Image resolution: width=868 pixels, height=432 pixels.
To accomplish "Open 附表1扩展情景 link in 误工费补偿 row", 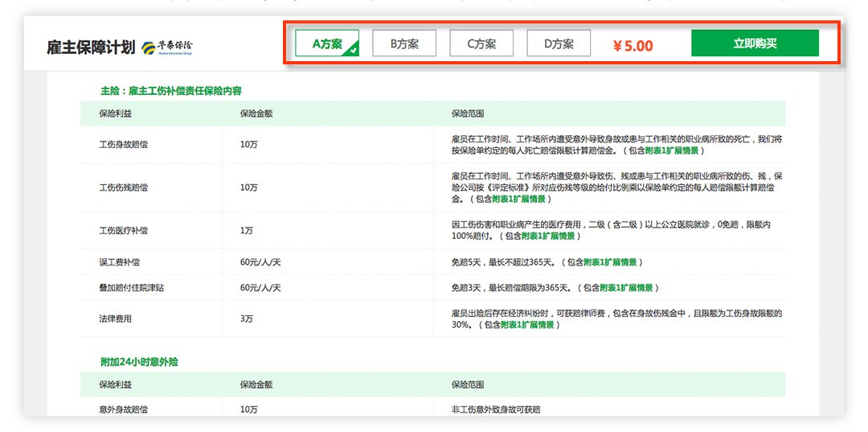I will coord(612,262).
